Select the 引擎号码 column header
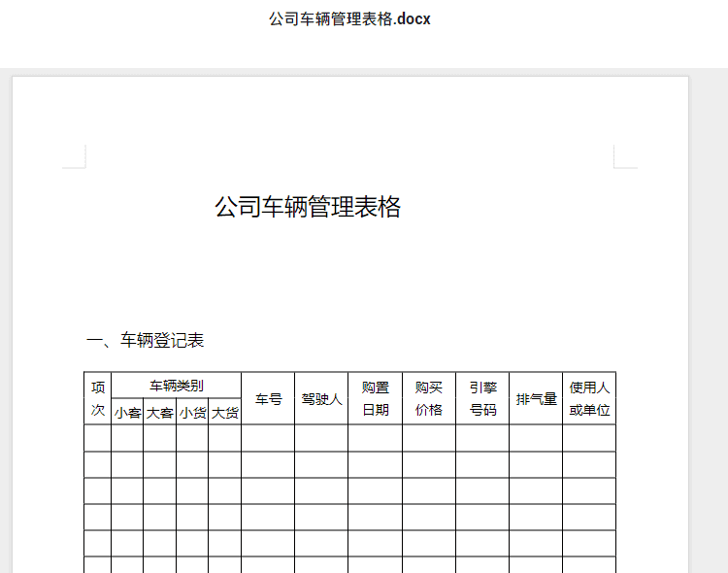The image size is (728, 573). [x=482, y=398]
